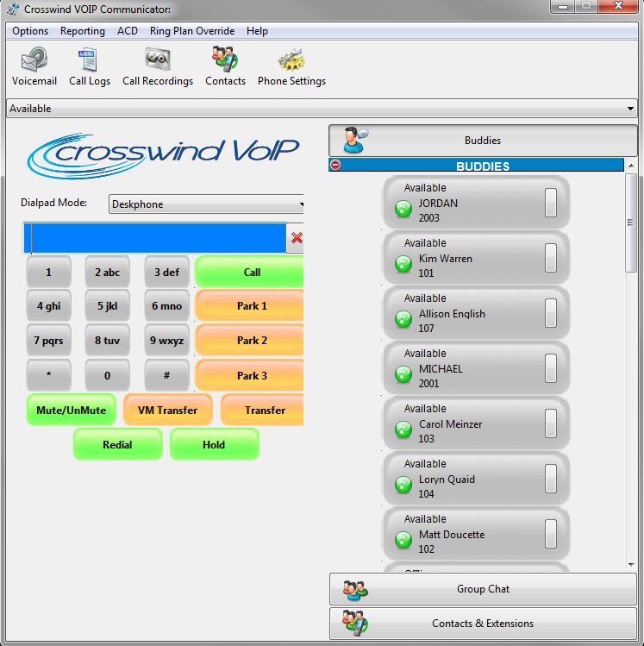The height and width of the screenshot is (646, 644).
Task: Click the blue phone number input field
Action: coord(155,238)
